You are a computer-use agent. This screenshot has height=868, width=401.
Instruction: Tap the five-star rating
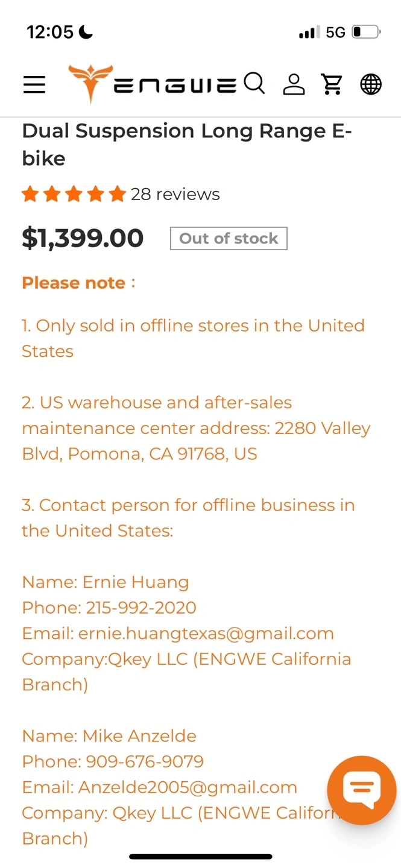[x=74, y=194]
